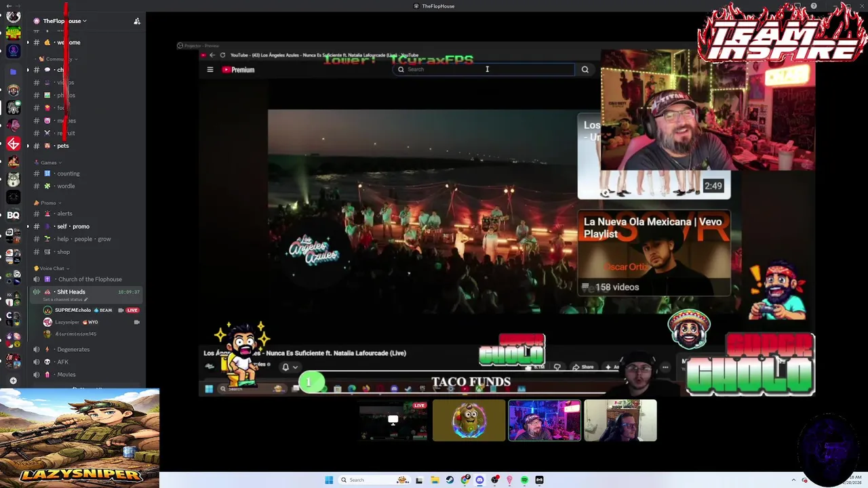Viewport: 868px width, 488px height.
Task: Click the camera icon beside Lazysniper
Action: pos(136,323)
